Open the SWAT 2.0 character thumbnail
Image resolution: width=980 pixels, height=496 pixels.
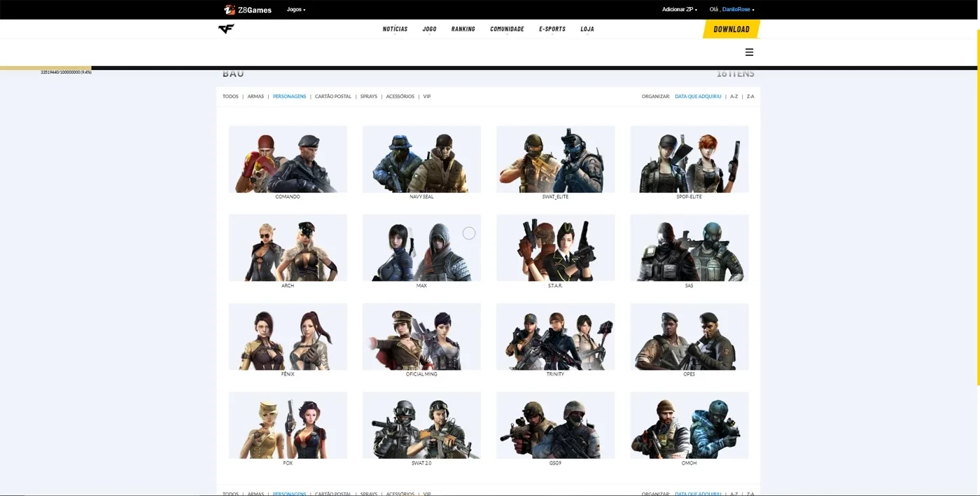(421, 425)
